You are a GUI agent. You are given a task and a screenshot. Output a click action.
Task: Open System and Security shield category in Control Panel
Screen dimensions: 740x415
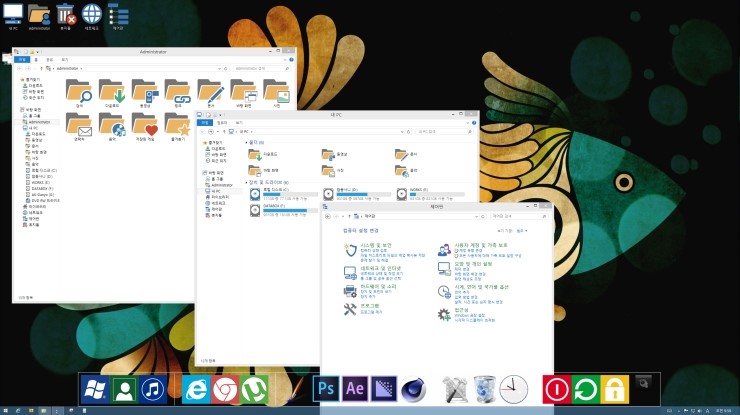click(x=376, y=246)
